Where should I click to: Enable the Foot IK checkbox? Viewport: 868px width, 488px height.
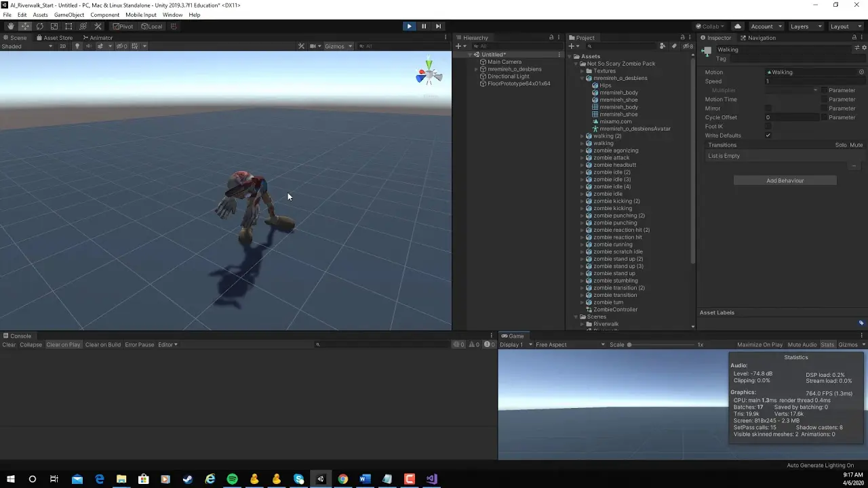click(768, 126)
